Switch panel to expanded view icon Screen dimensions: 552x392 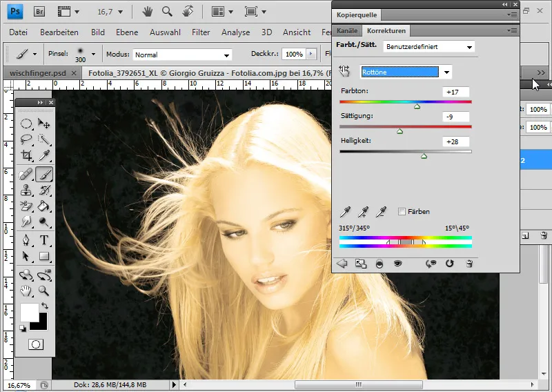(x=360, y=264)
